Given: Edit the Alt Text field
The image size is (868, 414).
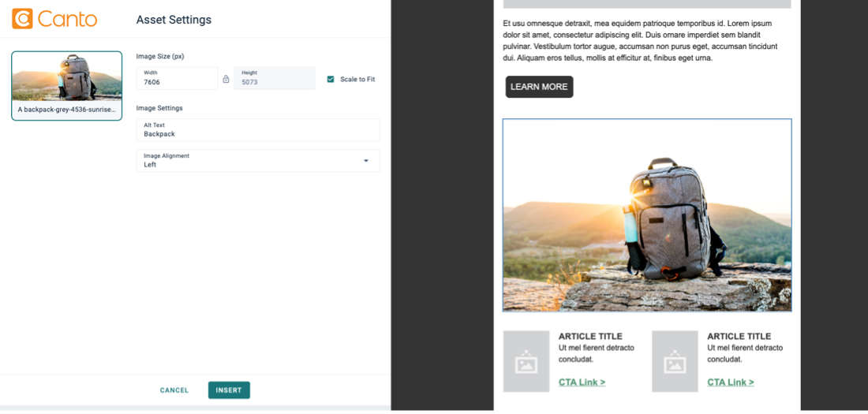Looking at the screenshot, I should point(258,129).
